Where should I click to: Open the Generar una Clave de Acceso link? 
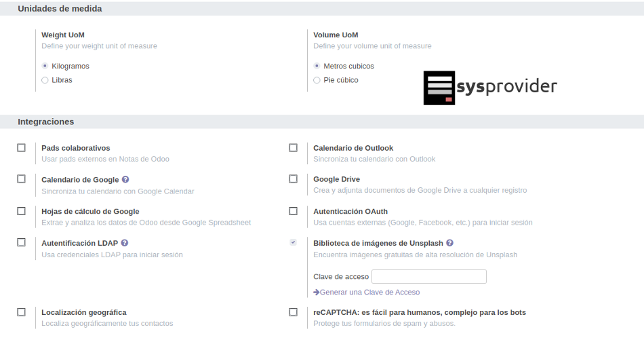click(369, 293)
